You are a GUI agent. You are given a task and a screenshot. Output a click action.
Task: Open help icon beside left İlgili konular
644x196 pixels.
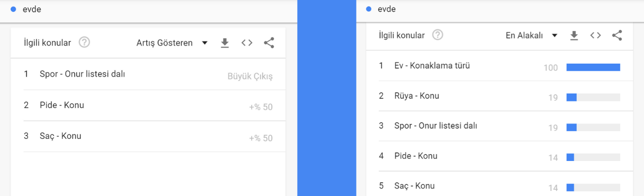[84, 42]
